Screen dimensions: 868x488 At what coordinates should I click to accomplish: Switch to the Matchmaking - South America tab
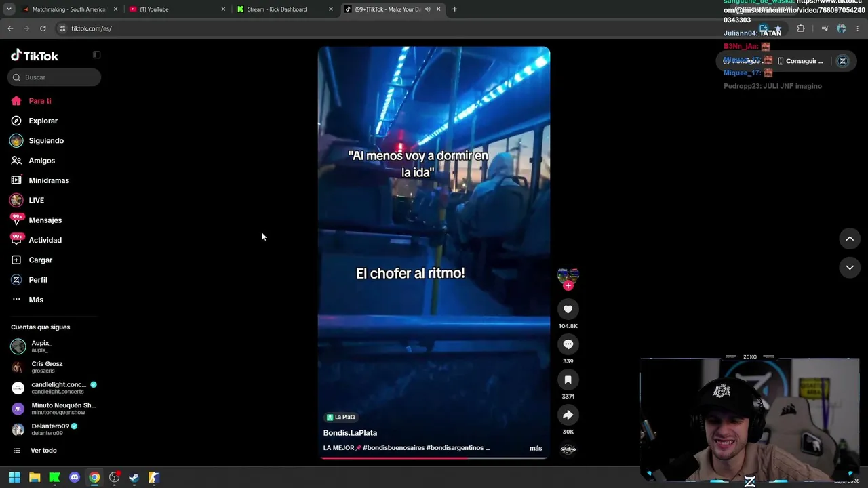tap(68, 9)
